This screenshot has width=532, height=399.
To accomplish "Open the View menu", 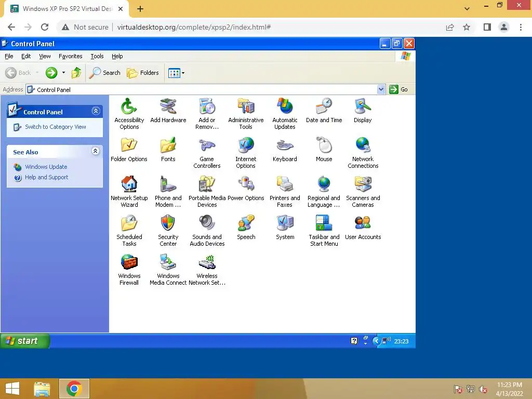I will point(45,56).
